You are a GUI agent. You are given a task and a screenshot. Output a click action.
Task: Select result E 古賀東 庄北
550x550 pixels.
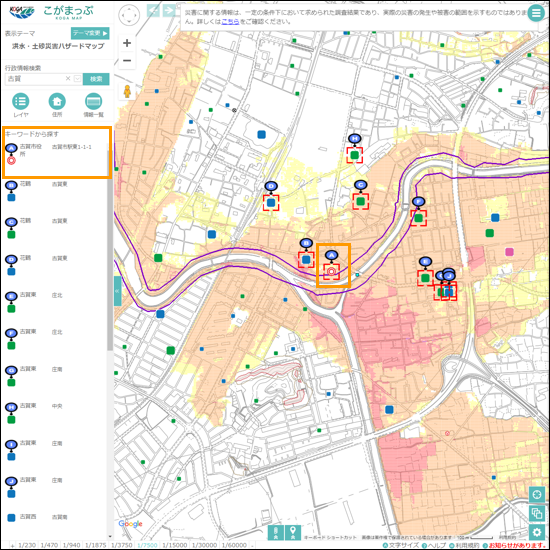tap(55, 302)
